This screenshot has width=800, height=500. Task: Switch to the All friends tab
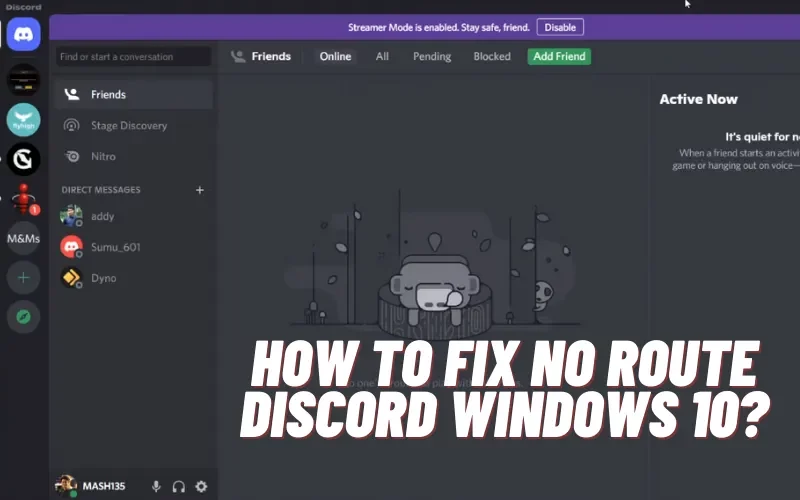382,57
